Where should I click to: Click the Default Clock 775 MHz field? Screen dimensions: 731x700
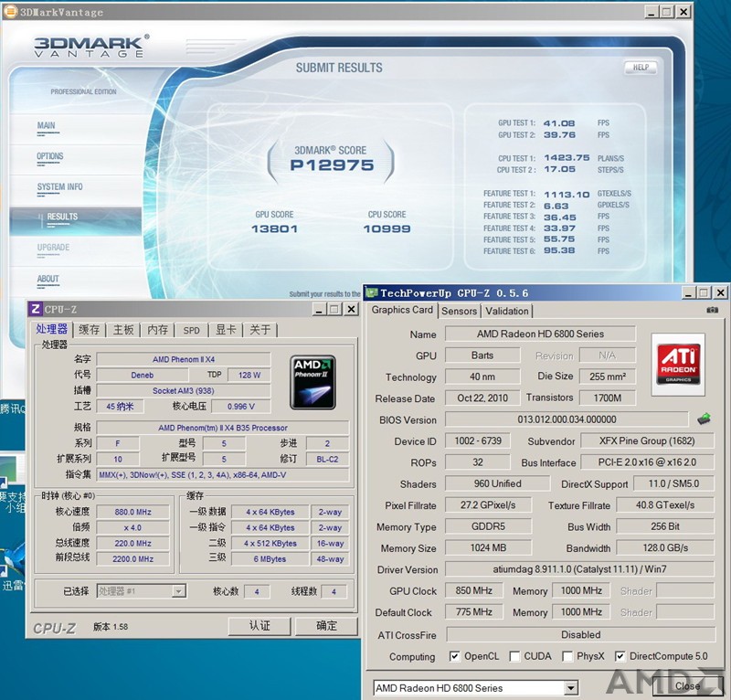click(x=473, y=612)
